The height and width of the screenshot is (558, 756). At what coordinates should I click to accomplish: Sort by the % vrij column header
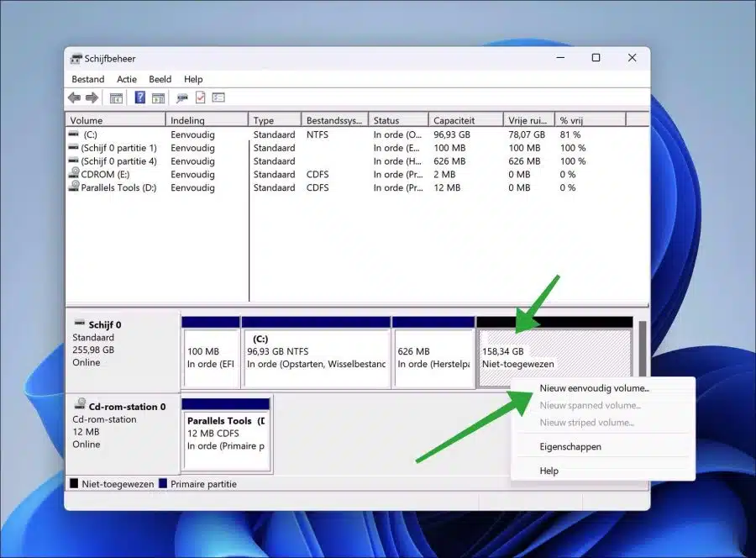(591, 120)
